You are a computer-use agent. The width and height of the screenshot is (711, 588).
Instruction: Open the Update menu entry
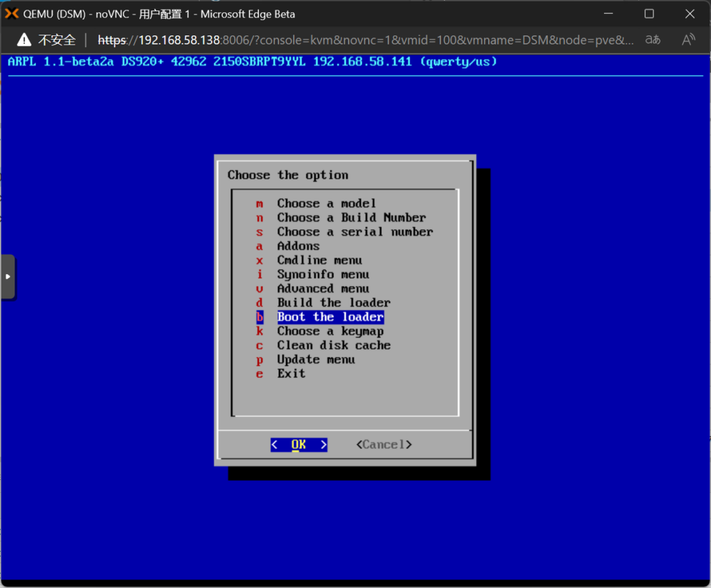click(x=316, y=360)
